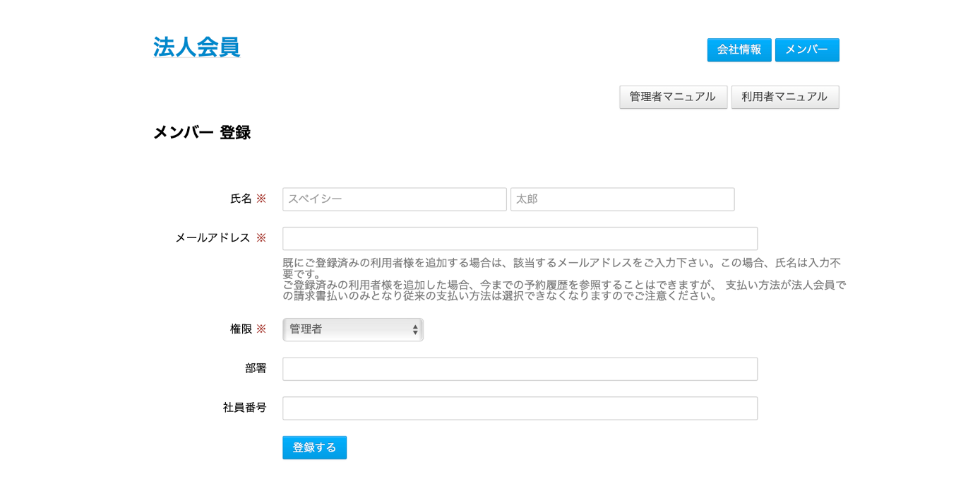Image resolution: width=980 pixels, height=489 pixels.
Task: Click the メールアドレス label text
Action: 213,238
